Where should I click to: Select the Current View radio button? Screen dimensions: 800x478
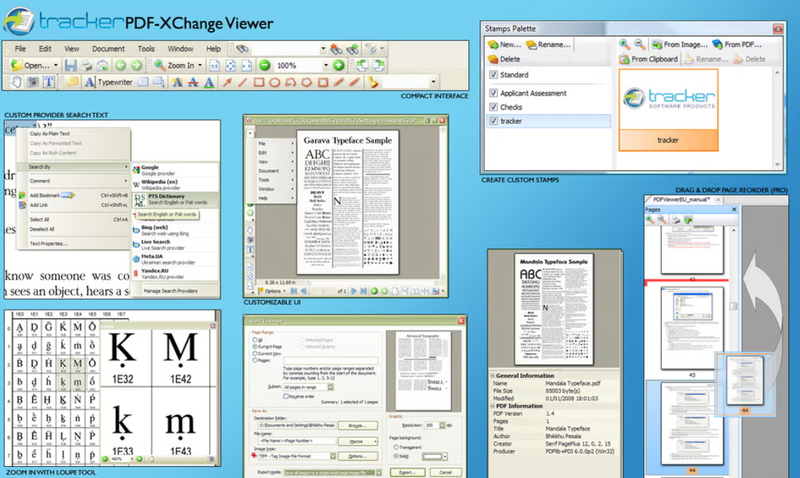click(x=255, y=353)
